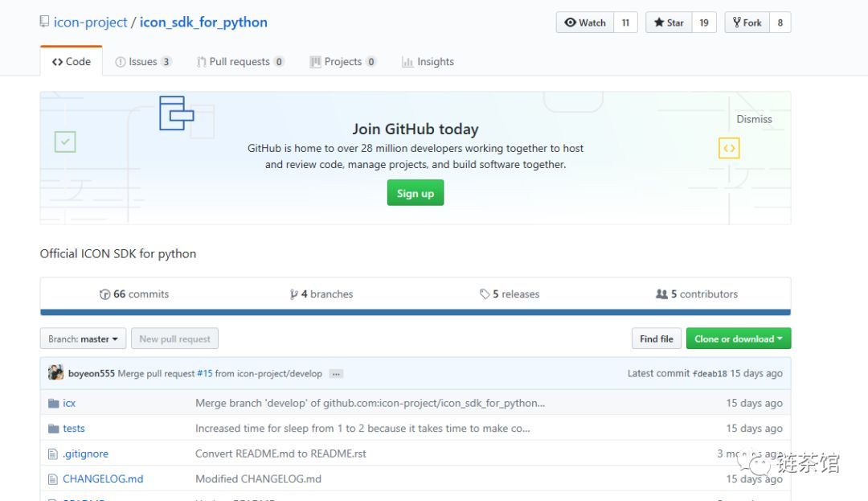
Task: Expand the Clone or download dropdown
Action: click(x=738, y=339)
